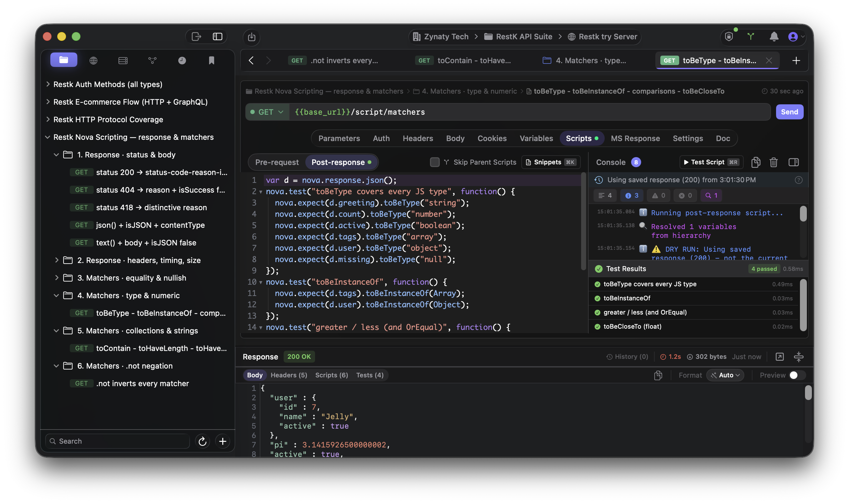
Task: Expand Restk E-commerce Flow collection
Action: coord(48,101)
